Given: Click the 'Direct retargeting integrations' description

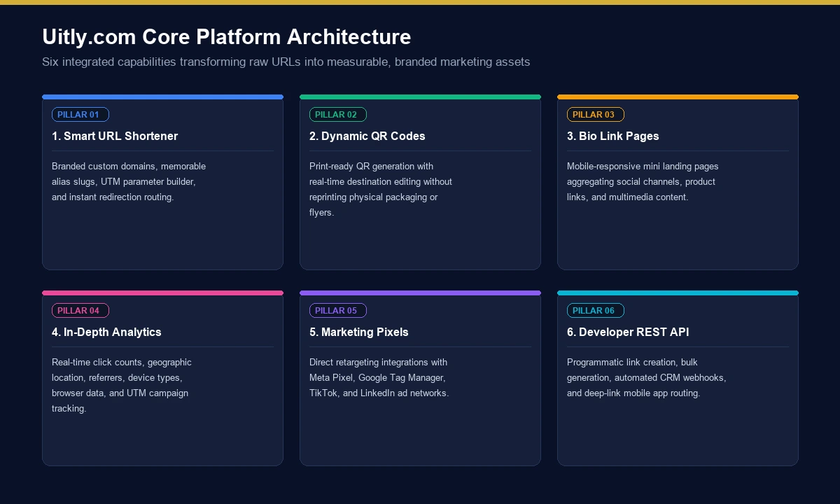Looking at the screenshot, I should point(379,378).
